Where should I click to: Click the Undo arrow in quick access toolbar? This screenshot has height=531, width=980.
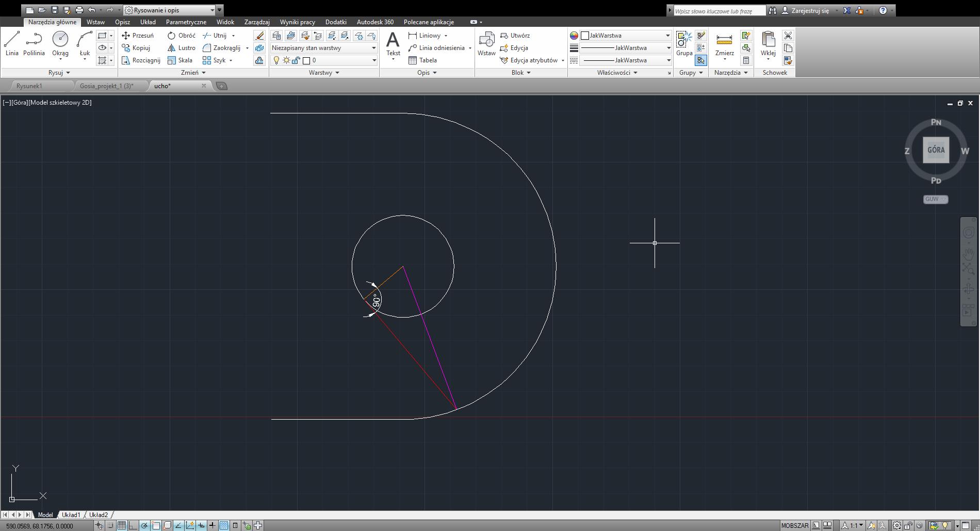click(x=91, y=10)
